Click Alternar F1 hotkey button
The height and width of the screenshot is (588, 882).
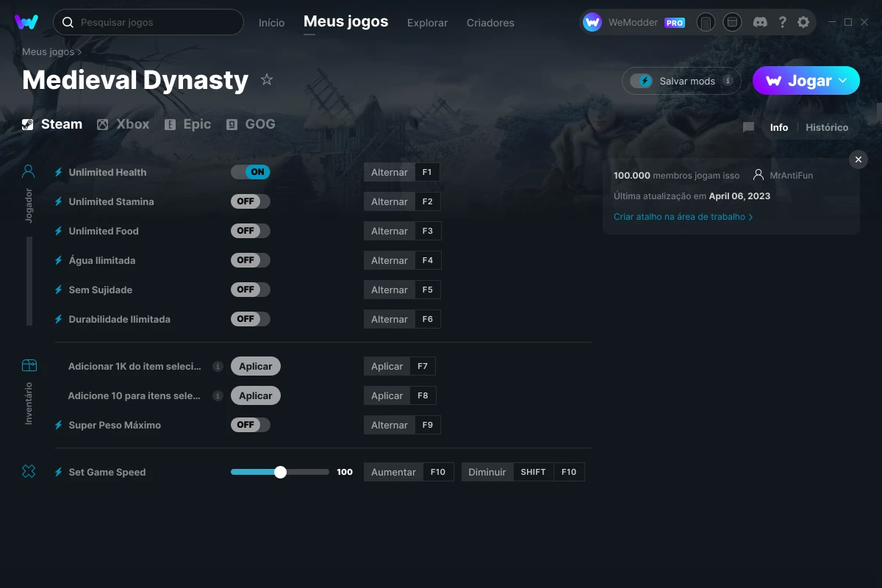pyautogui.click(x=401, y=172)
